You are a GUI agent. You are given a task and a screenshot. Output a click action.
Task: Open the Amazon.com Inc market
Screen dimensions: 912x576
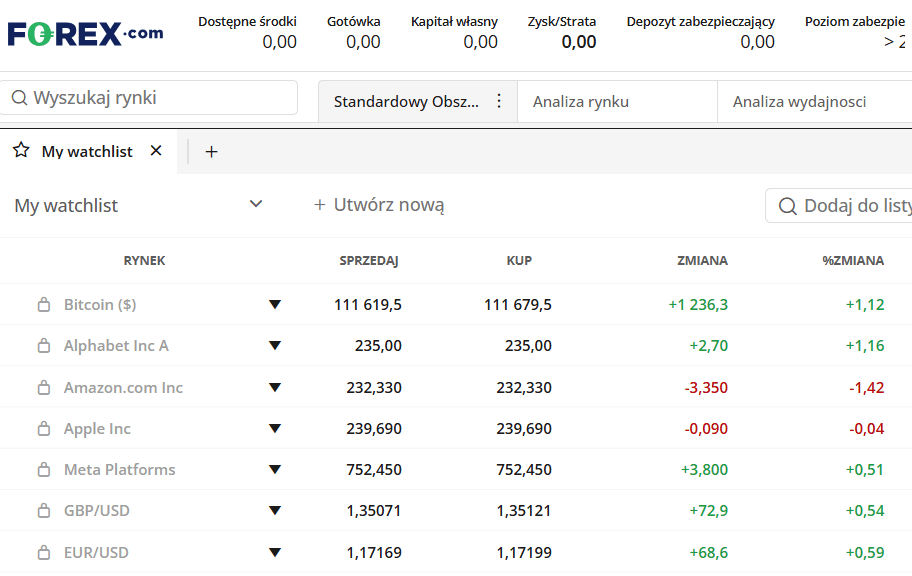123,387
